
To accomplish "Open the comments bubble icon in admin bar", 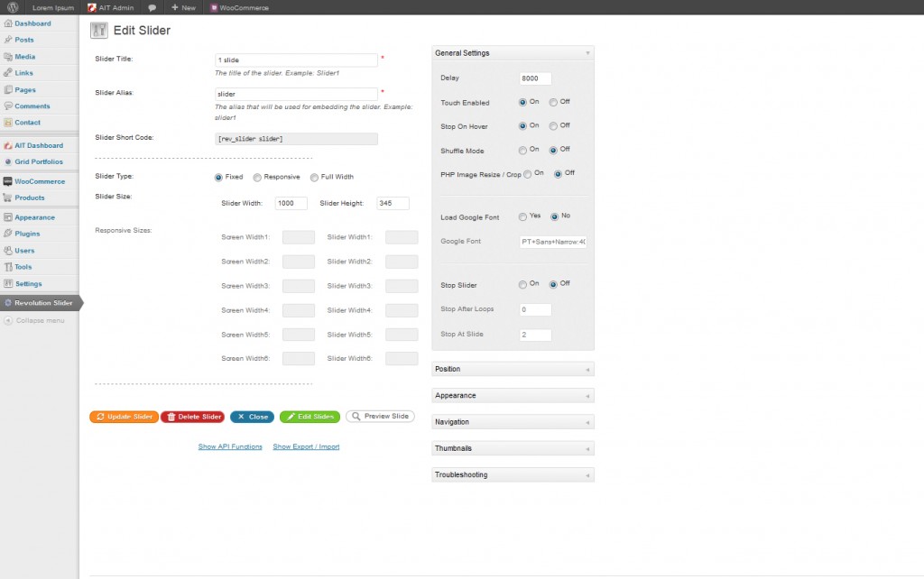I will [152, 7].
